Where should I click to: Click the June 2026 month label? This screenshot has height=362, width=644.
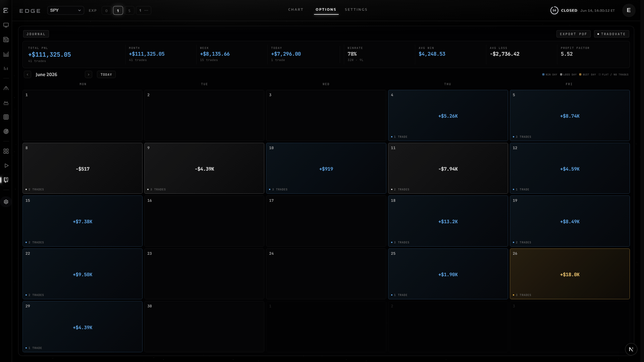click(47, 75)
